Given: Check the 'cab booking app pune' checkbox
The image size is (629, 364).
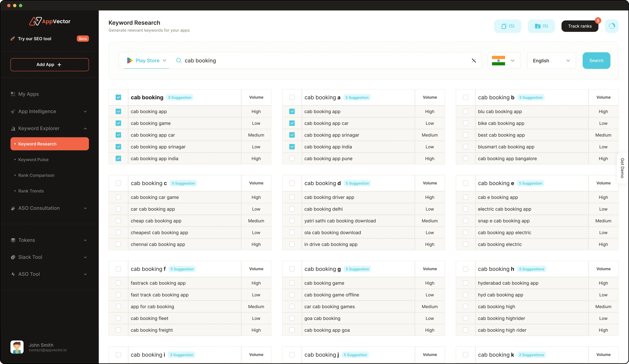Looking at the screenshot, I should point(292,159).
